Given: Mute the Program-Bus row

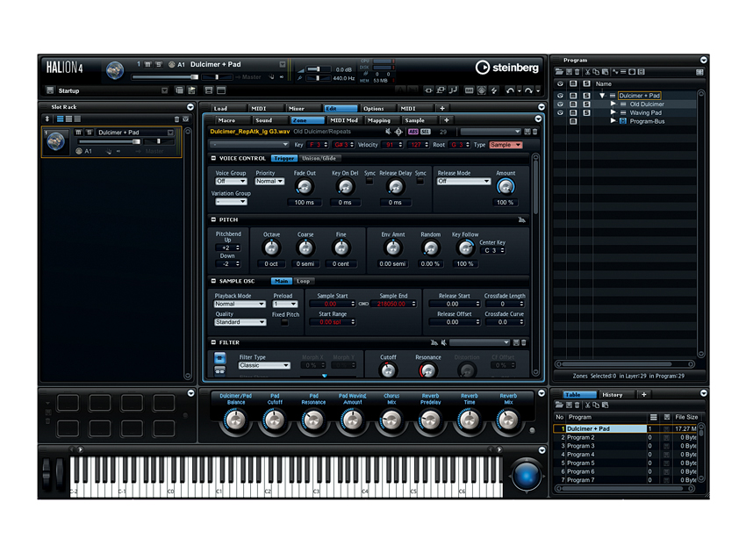Looking at the screenshot, I should pos(573,121).
